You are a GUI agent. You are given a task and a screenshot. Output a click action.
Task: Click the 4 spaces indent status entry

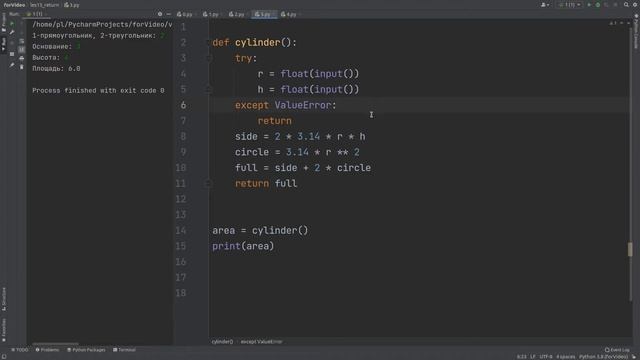click(x=566, y=357)
